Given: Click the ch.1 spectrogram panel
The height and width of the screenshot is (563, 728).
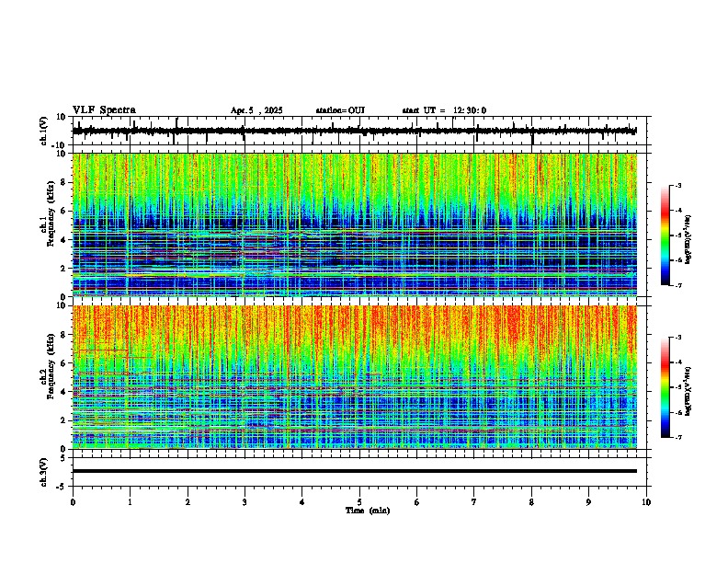Looking at the screenshot, I should (x=355, y=224).
